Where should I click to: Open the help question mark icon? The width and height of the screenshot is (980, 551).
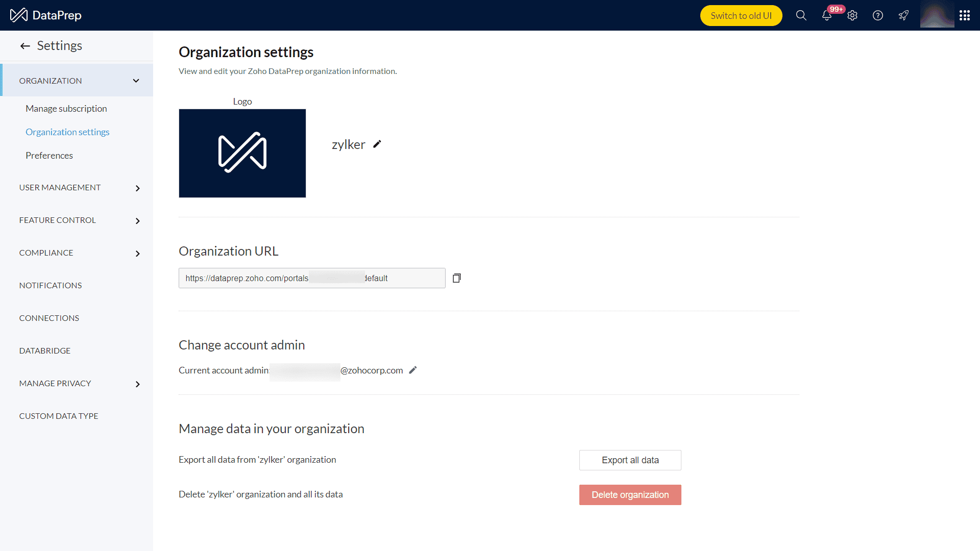click(x=878, y=15)
